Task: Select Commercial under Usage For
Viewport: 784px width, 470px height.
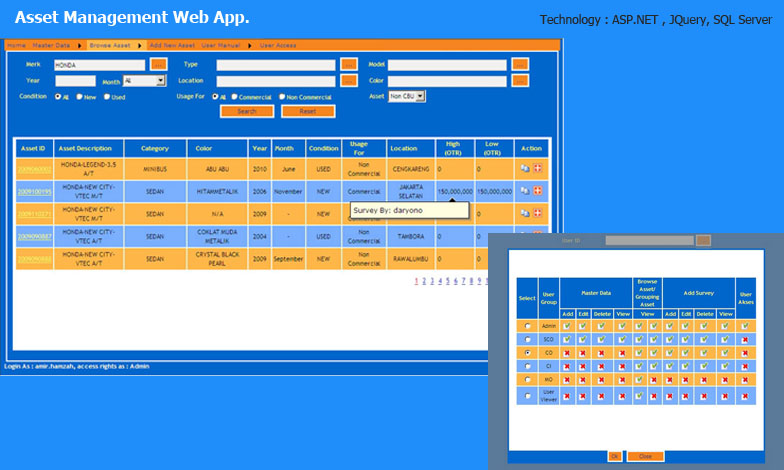Action: pos(235,97)
